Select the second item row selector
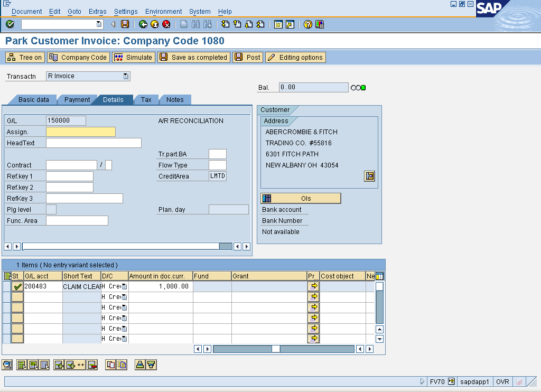The height and width of the screenshot is (392, 541). [x=6, y=297]
